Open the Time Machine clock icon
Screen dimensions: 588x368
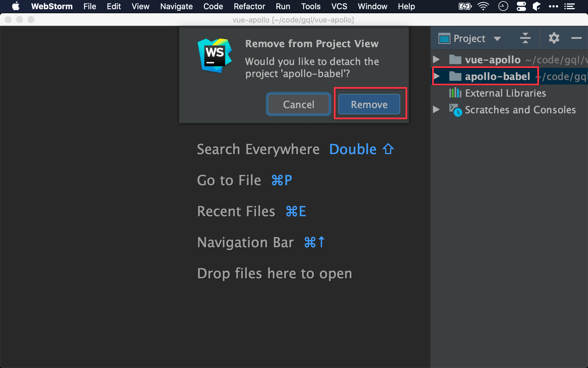(x=503, y=6)
